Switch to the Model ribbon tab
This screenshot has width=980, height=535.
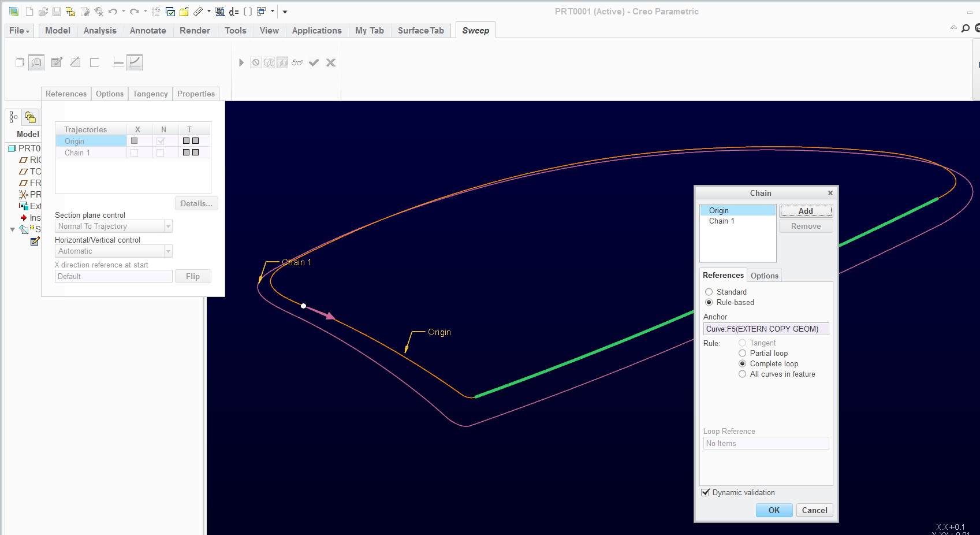[58, 31]
